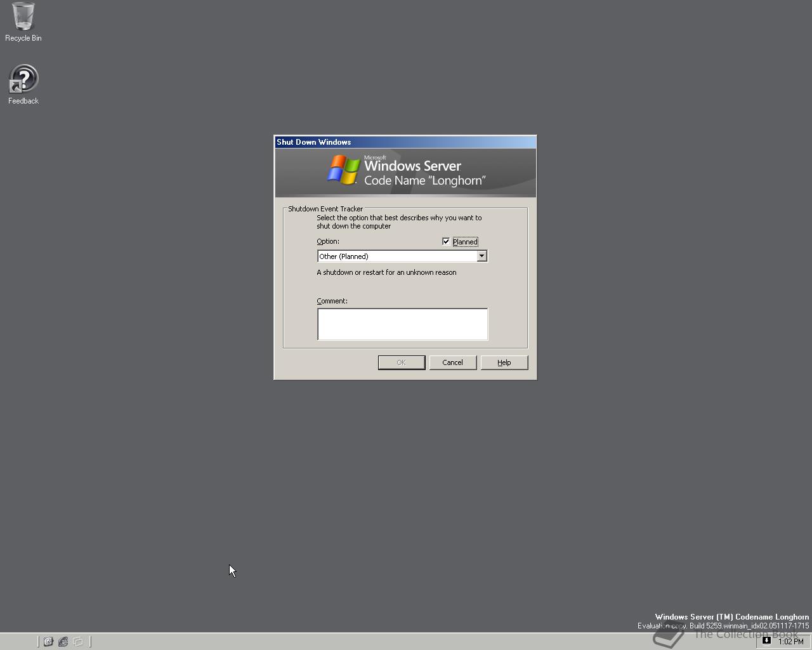Open the Feedback desktop shortcut
The width and height of the screenshot is (812, 650).
(x=23, y=84)
